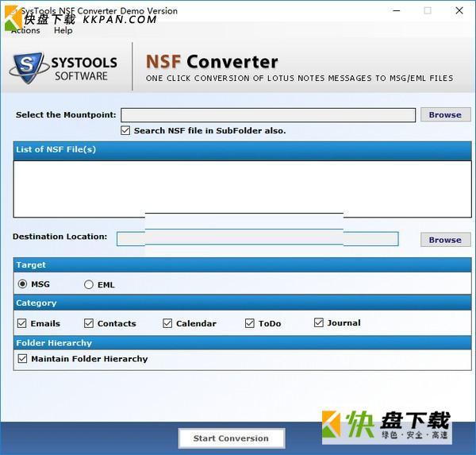Click the Destination Location input field

click(257, 239)
